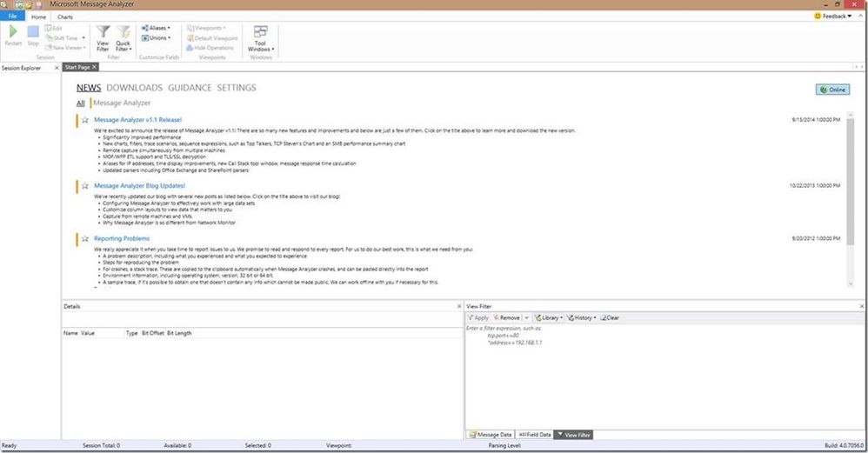Go to the DOWNLOADS section
868x453 pixels.
[135, 88]
